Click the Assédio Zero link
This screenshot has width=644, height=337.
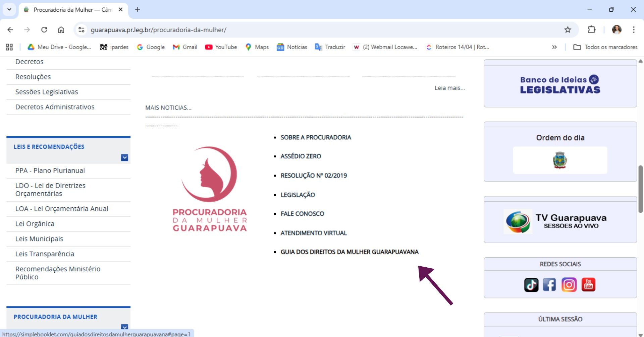tap(301, 156)
